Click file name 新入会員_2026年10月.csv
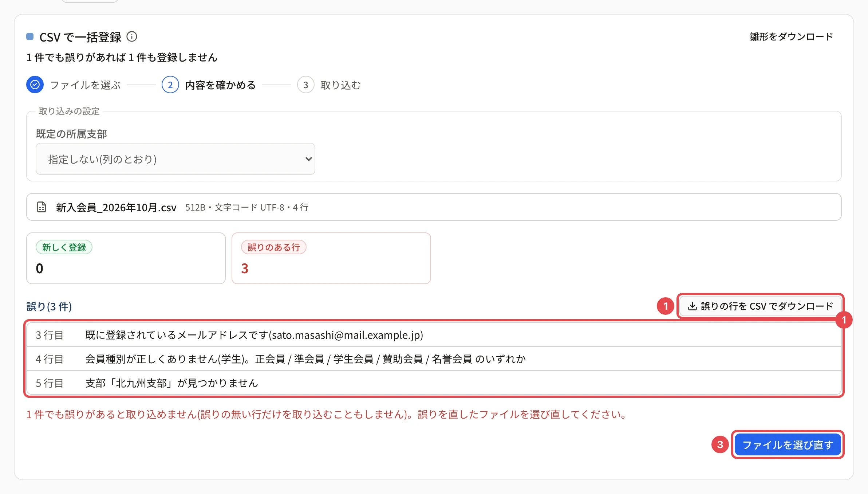 [116, 207]
